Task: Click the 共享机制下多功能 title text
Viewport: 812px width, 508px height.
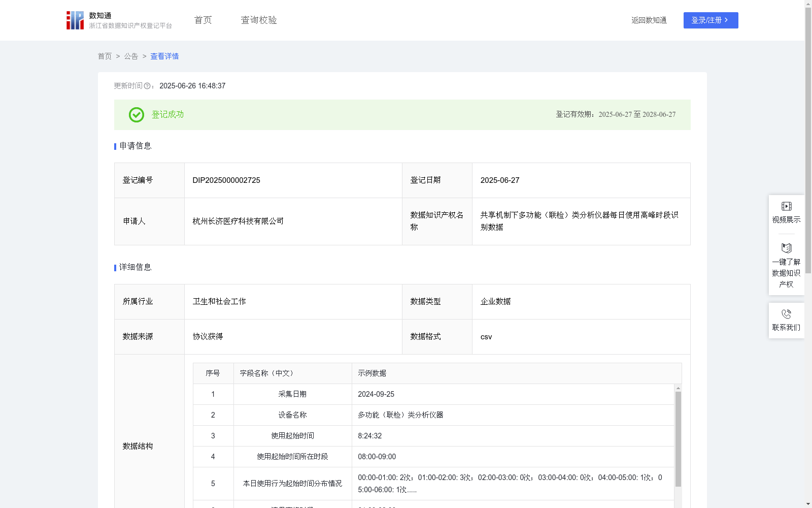Action: click(580, 221)
